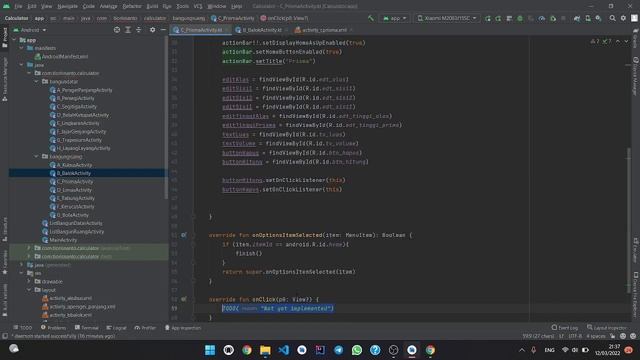The width and height of the screenshot is (640, 360).
Task: Open the Logcat tool window
Action: point(116,328)
